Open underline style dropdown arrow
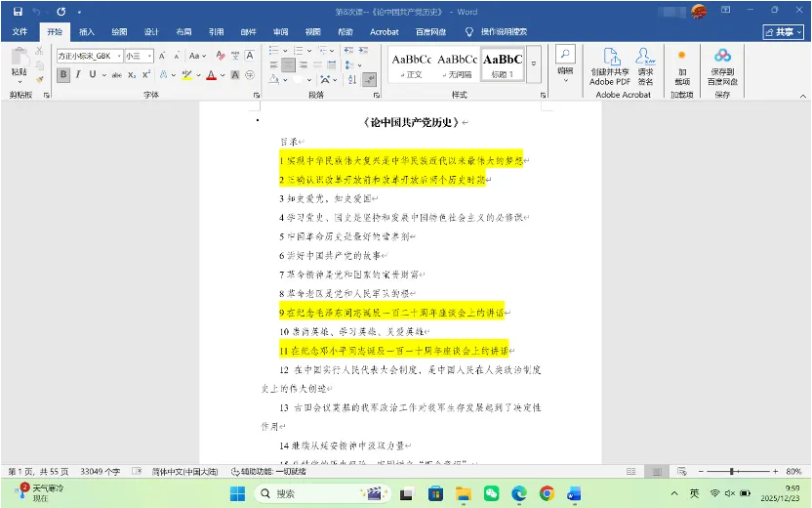The height and width of the screenshot is (508, 812). [104, 75]
